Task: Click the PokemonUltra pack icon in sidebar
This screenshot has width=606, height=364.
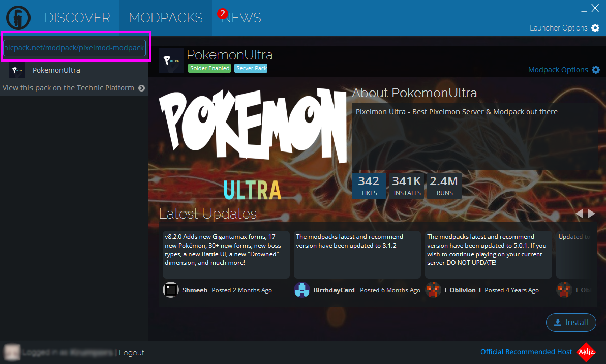Action: [17, 70]
